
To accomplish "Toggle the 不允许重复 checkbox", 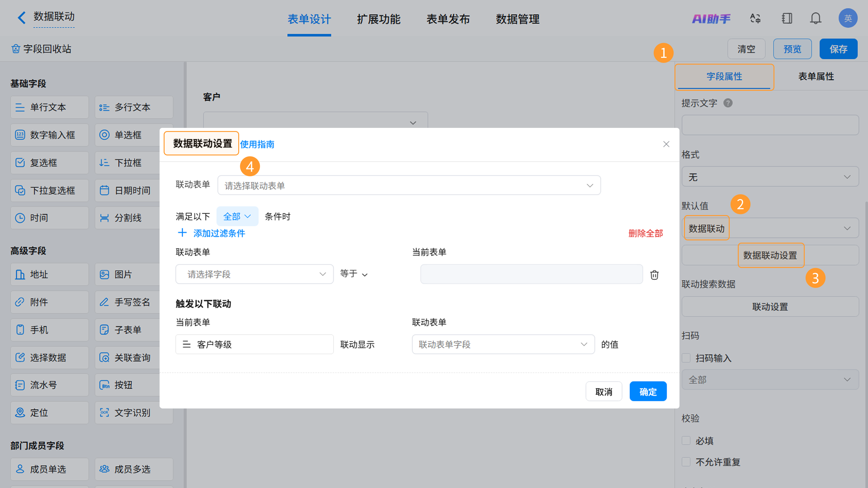I will click(686, 462).
